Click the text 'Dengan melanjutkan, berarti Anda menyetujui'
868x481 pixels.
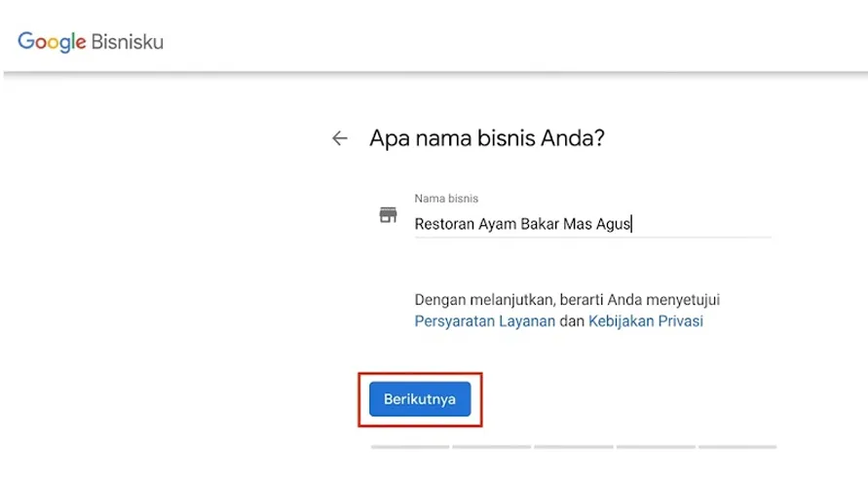567,300
